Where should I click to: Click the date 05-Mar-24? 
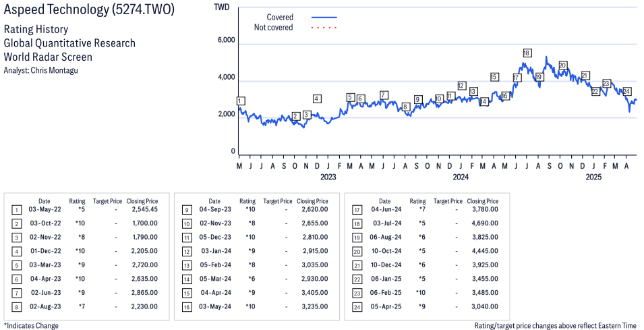[x=216, y=279]
